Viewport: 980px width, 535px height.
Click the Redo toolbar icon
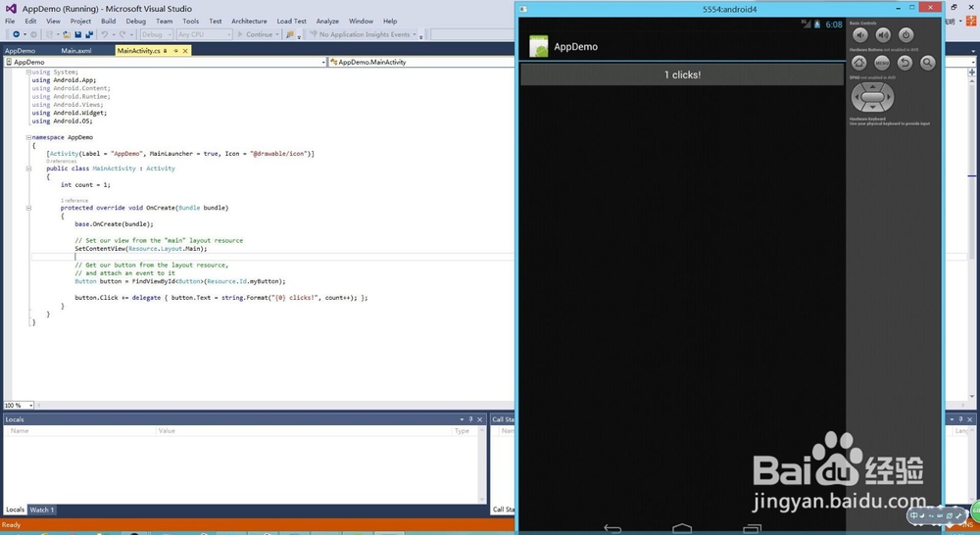(122, 34)
